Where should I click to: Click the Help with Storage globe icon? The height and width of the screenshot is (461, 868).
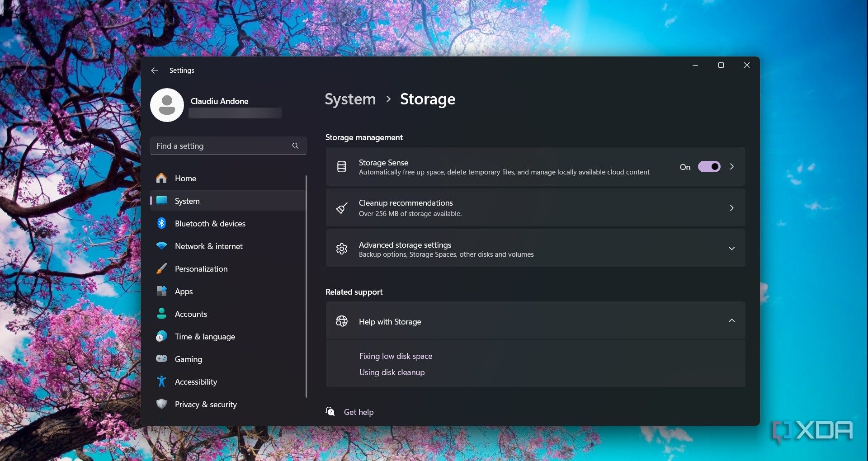(x=342, y=321)
